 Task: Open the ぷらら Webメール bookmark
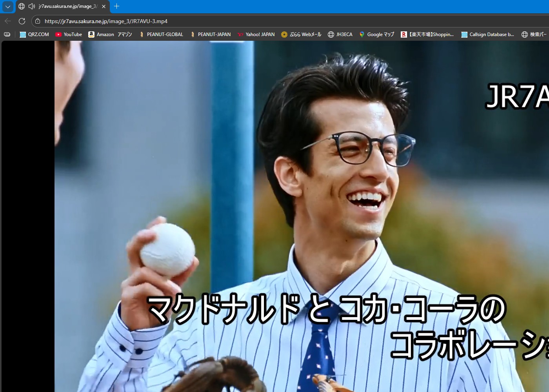[301, 34]
